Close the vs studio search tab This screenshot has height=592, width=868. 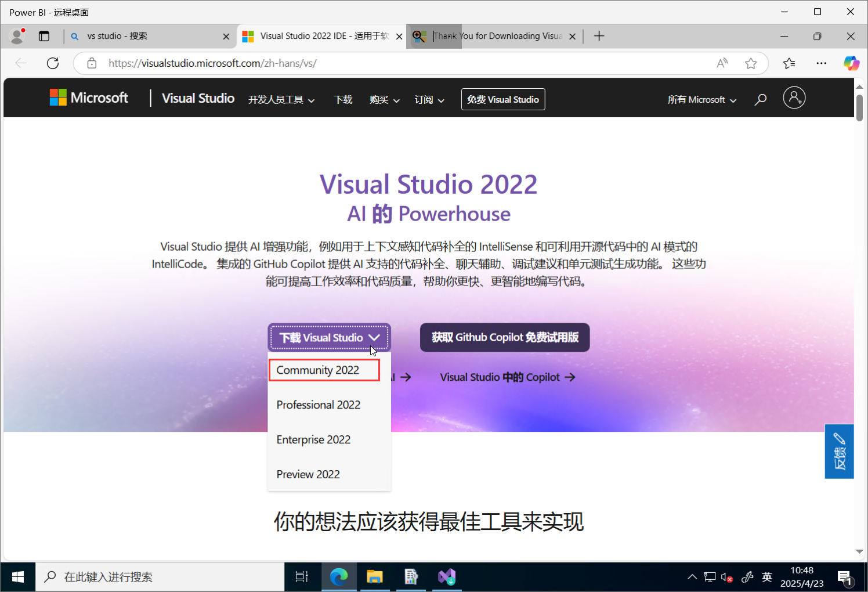point(226,37)
